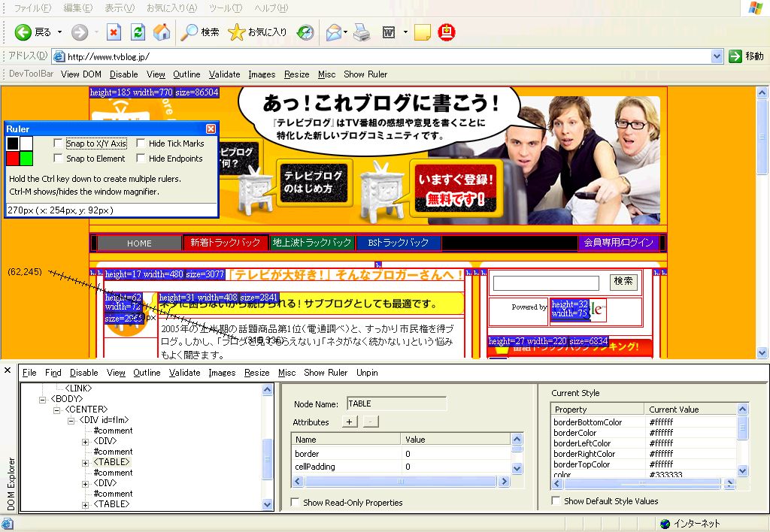Click the Windows flag logo
Viewport: 770px width, 532px height.
pos(755,8)
